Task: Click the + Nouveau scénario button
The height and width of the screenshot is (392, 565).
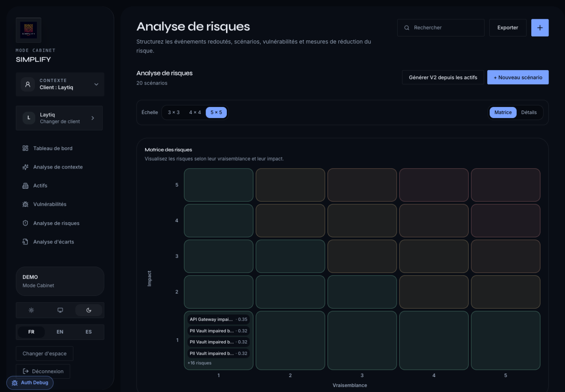Action: [518, 77]
